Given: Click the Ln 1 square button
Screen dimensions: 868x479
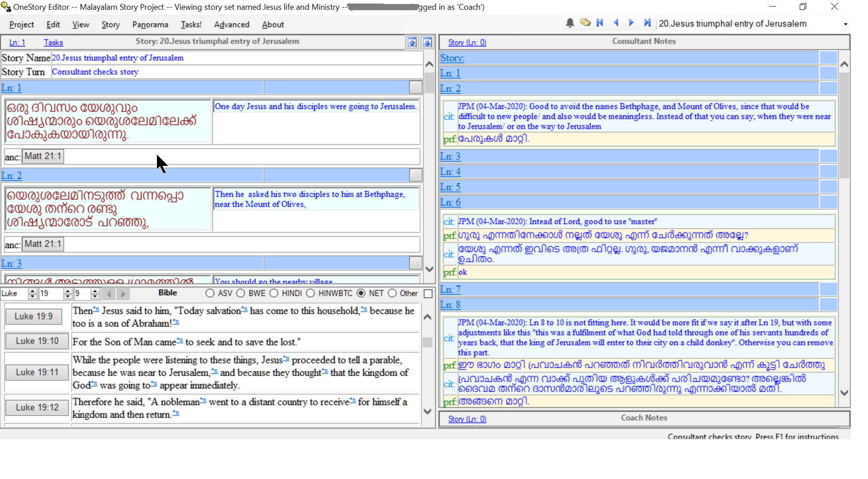Looking at the screenshot, I should 415,87.
